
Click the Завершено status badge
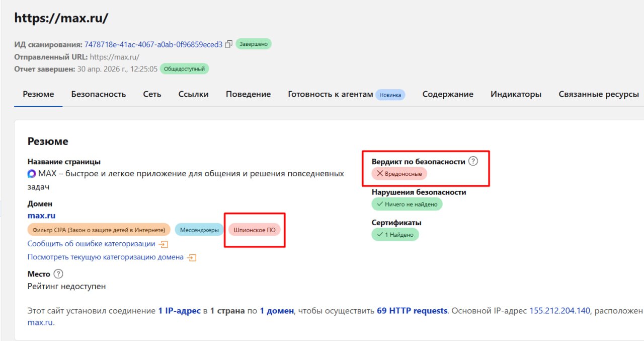click(254, 44)
